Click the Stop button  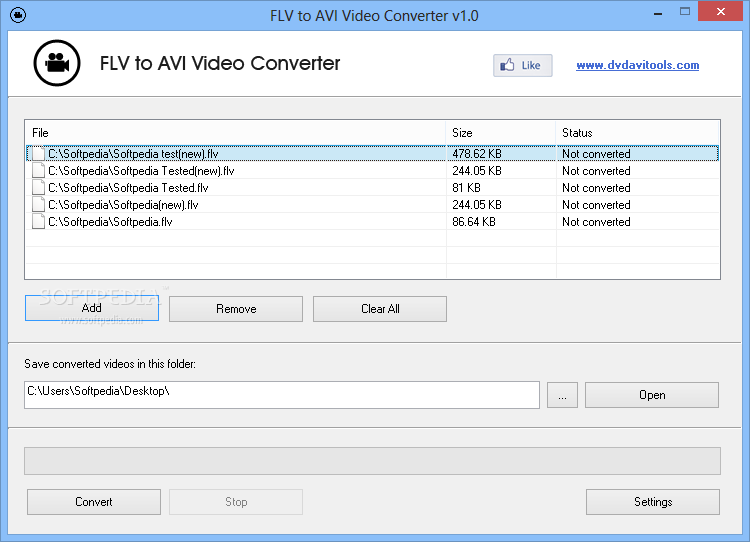tap(236, 502)
